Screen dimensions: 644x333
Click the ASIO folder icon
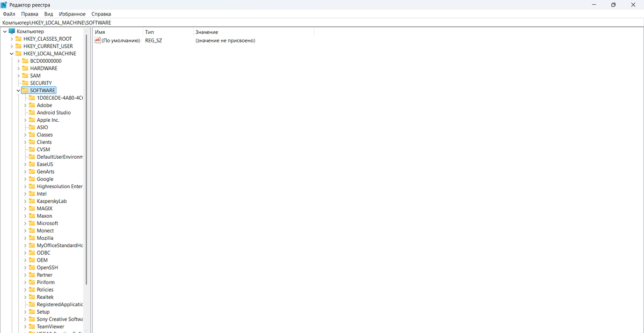coord(32,128)
